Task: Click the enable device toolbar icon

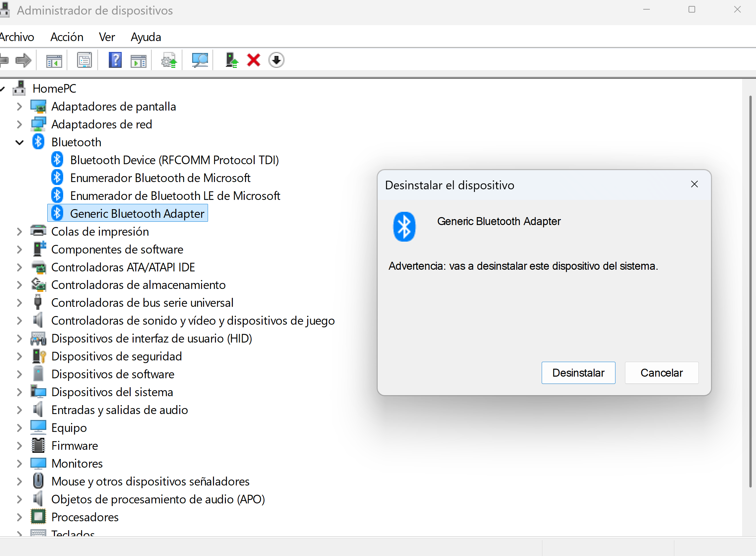Action: click(231, 61)
